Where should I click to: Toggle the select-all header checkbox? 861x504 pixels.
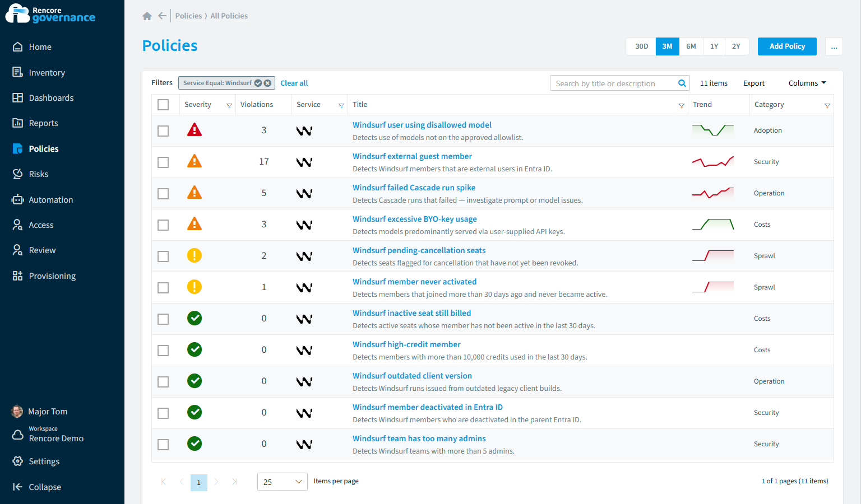pos(163,105)
